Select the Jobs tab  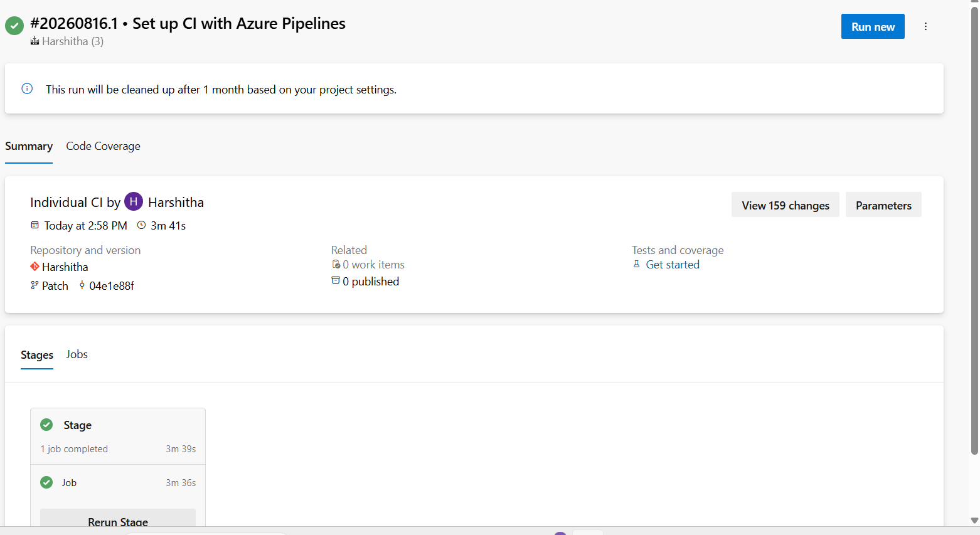click(x=77, y=354)
